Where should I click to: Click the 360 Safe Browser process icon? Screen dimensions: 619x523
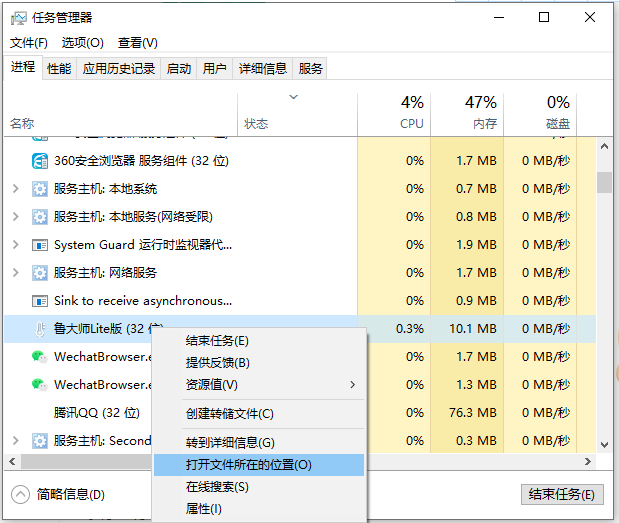(40, 160)
